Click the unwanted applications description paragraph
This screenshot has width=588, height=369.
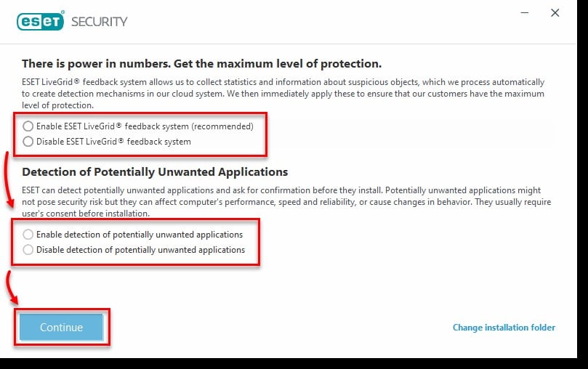tap(286, 201)
